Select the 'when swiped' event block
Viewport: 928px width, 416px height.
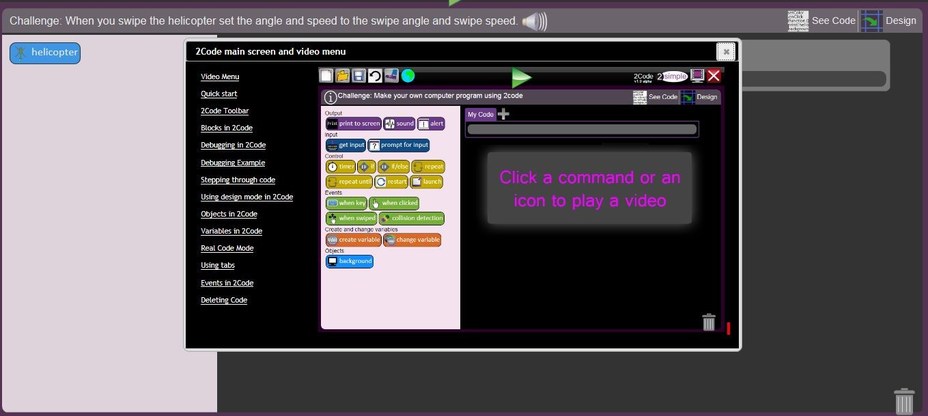352,218
